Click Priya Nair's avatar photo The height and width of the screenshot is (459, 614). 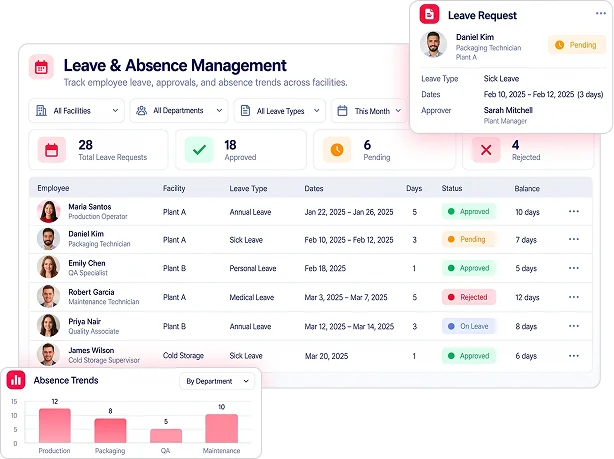[x=49, y=325]
